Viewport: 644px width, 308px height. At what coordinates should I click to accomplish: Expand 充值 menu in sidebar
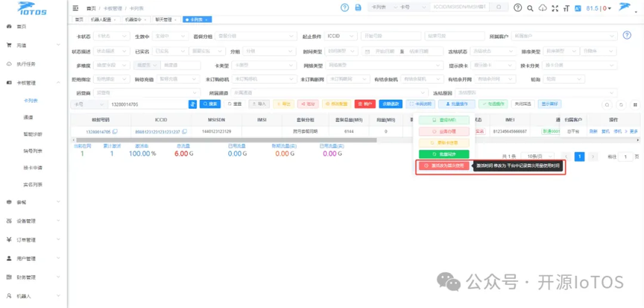[x=34, y=45]
